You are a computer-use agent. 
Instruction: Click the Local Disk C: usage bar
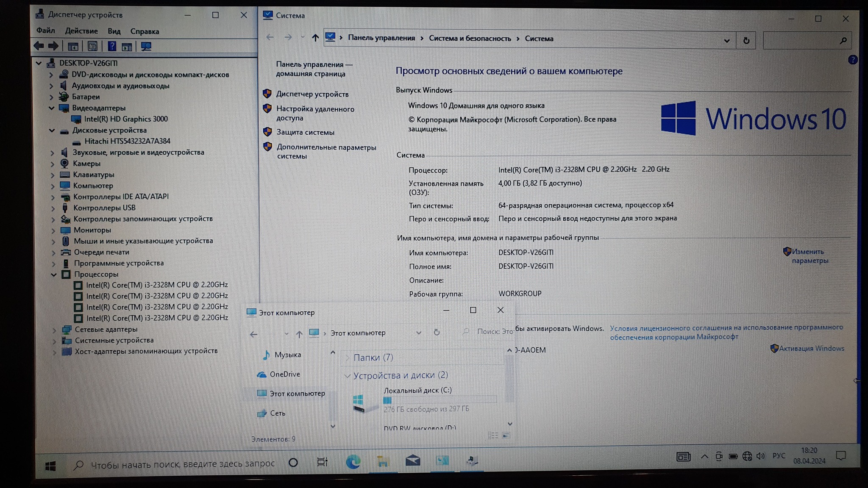coord(440,400)
